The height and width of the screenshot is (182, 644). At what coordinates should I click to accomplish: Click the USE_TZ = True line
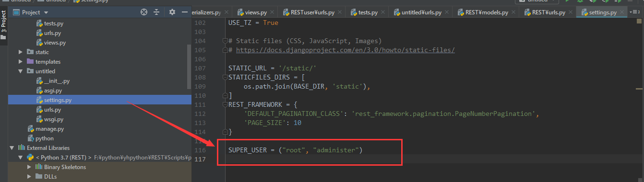tap(253, 23)
